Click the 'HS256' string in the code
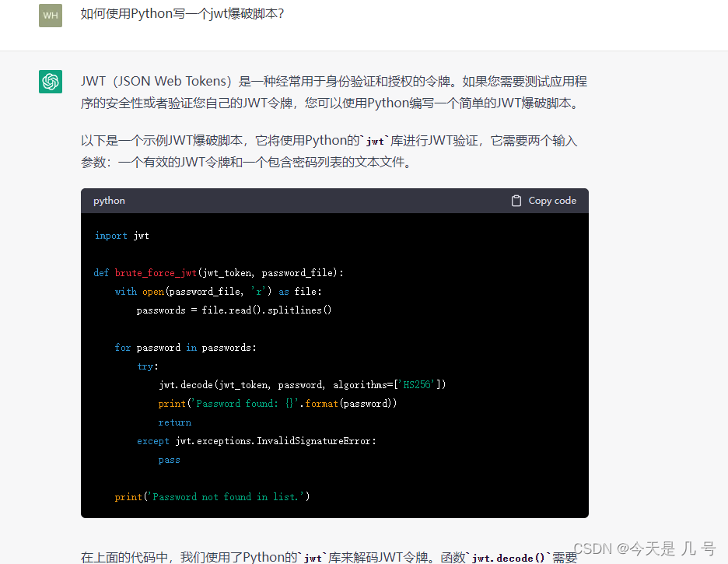Screen dimensions: 728x564 [416, 385]
